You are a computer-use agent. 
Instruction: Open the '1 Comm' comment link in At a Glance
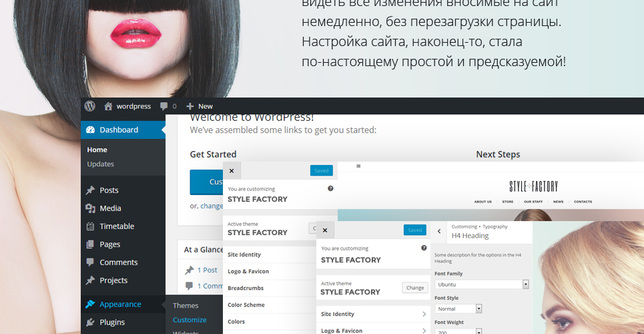pos(210,286)
